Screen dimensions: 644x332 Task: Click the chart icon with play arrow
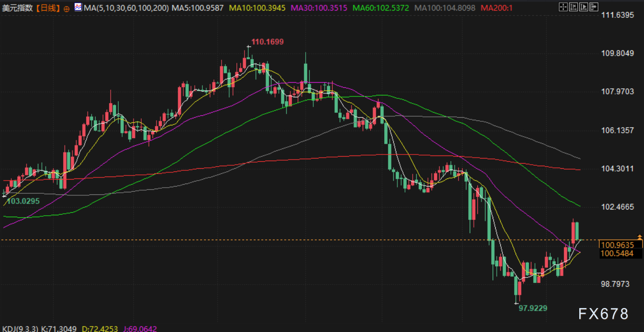pyautogui.click(x=584, y=7)
